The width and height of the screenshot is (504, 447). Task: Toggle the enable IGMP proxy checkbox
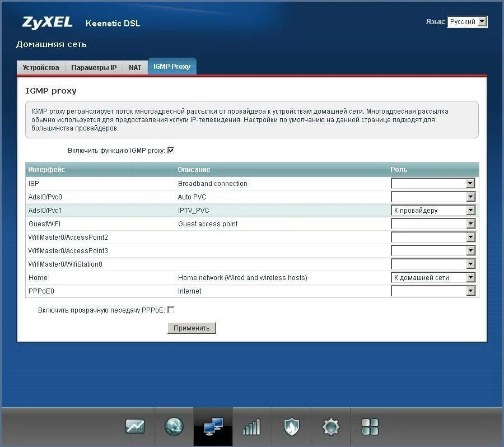(171, 150)
